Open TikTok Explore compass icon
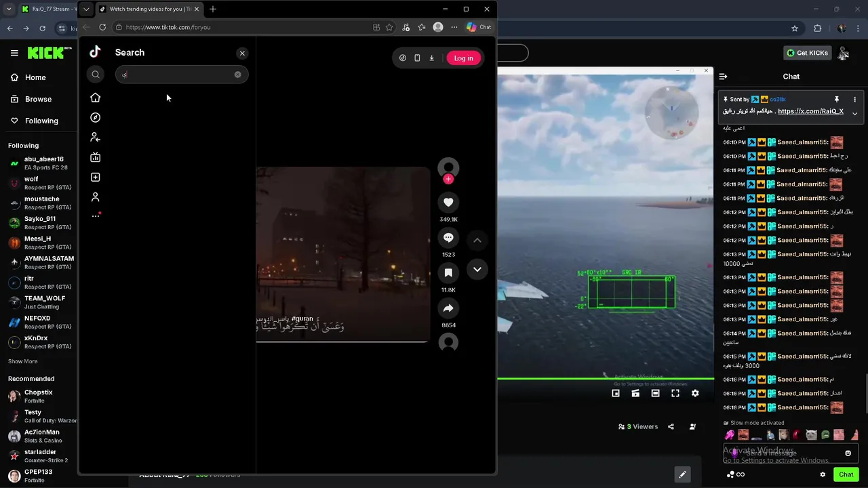Image resolution: width=868 pixels, height=488 pixels. (96, 117)
